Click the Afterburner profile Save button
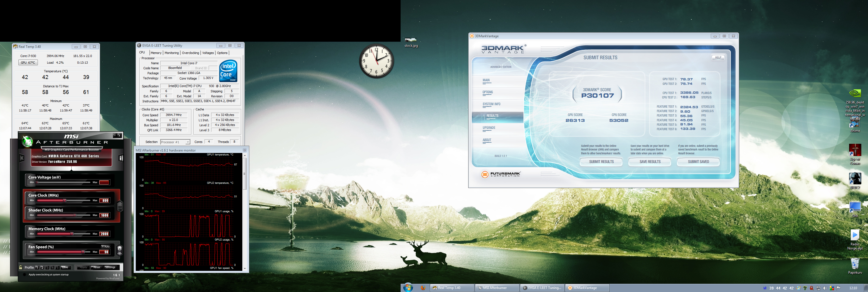The width and height of the screenshot is (868, 292). coord(65,268)
